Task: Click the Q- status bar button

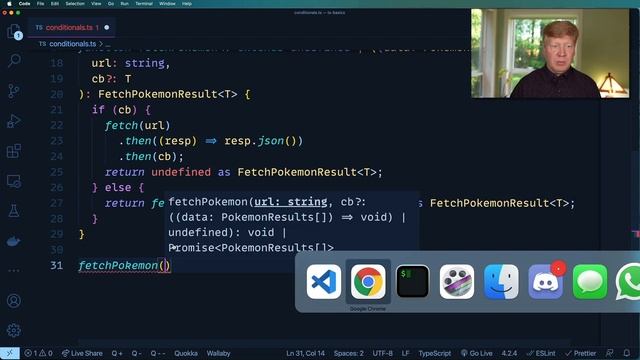Action: pos(136,353)
